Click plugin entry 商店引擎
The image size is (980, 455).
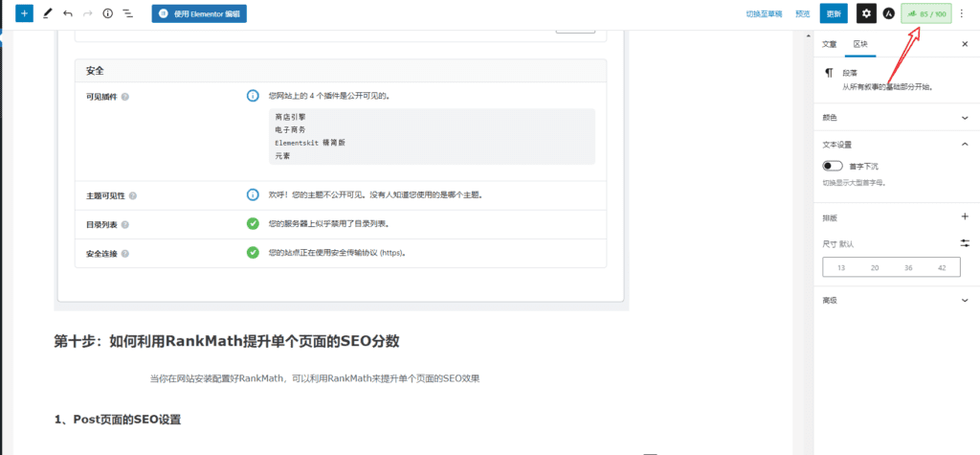[x=290, y=117]
